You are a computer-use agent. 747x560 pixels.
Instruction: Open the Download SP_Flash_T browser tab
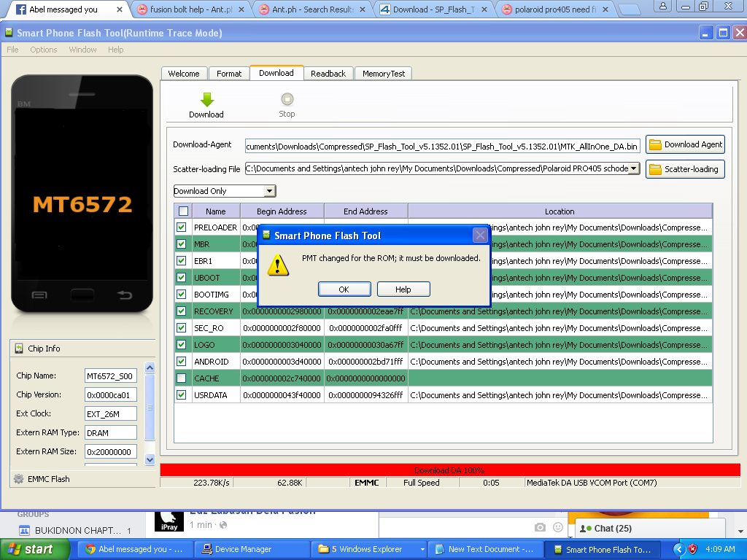(433, 9)
